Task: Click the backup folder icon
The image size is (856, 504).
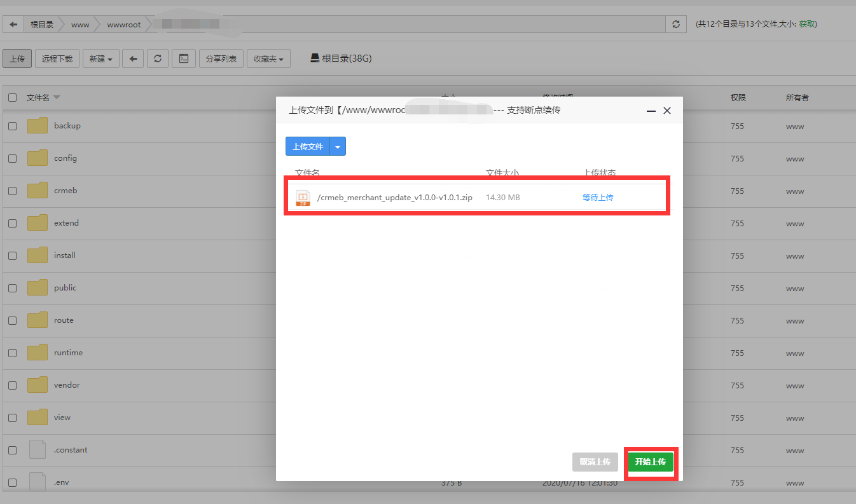Action: [x=38, y=125]
